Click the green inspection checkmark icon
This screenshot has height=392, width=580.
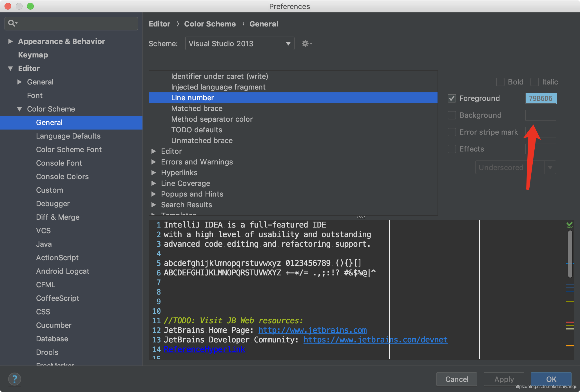point(569,225)
